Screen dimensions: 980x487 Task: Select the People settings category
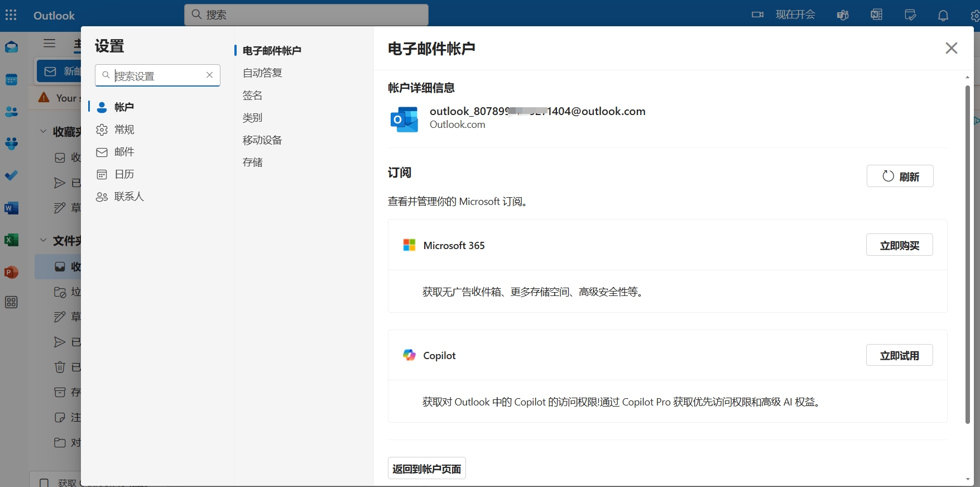pyautogui.click(x=129, y=197)
